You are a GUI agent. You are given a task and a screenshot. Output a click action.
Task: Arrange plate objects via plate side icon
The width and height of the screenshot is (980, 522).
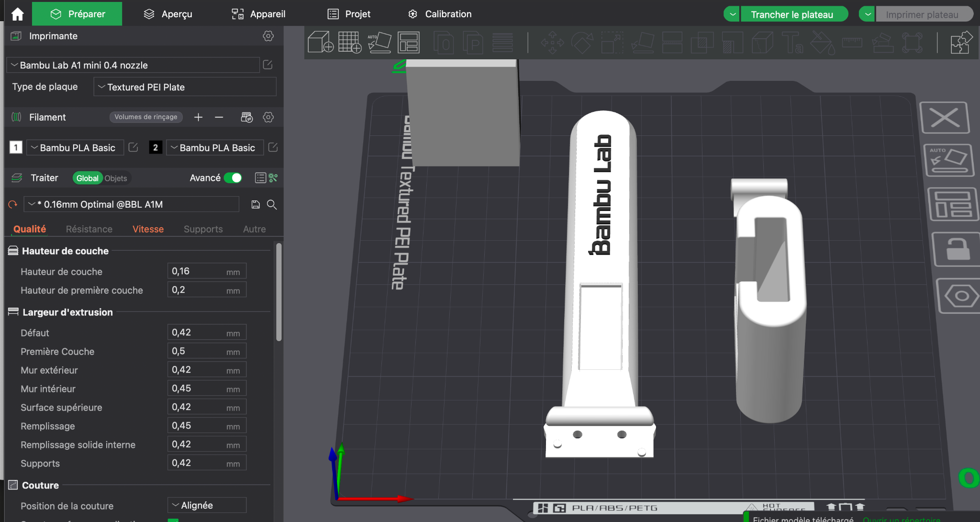click(952, 204)
